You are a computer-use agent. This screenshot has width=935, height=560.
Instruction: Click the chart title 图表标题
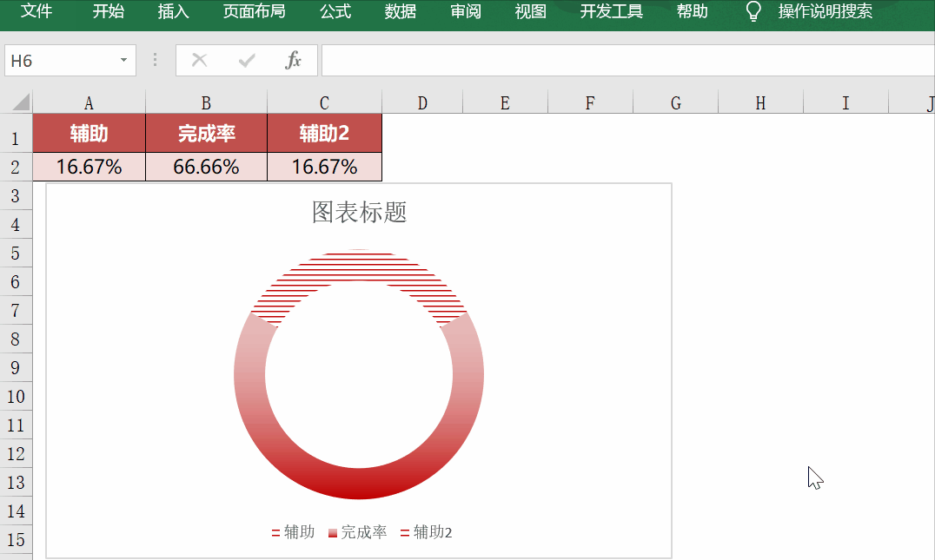click(x=359, y=212)
